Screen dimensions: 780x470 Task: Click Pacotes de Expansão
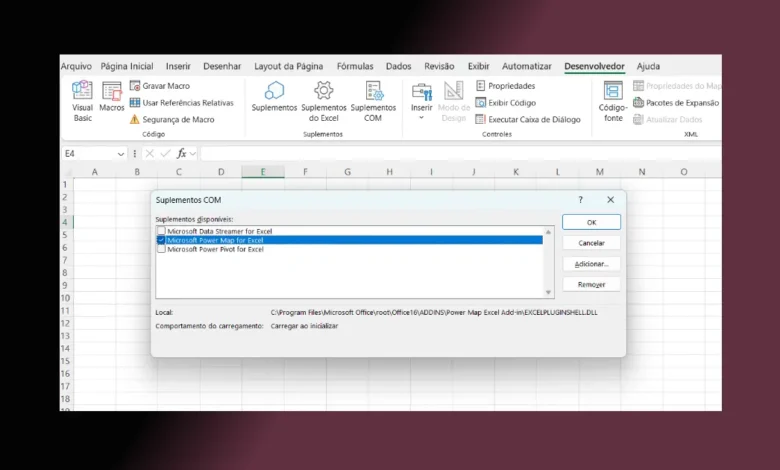click(x=676, y=102)
